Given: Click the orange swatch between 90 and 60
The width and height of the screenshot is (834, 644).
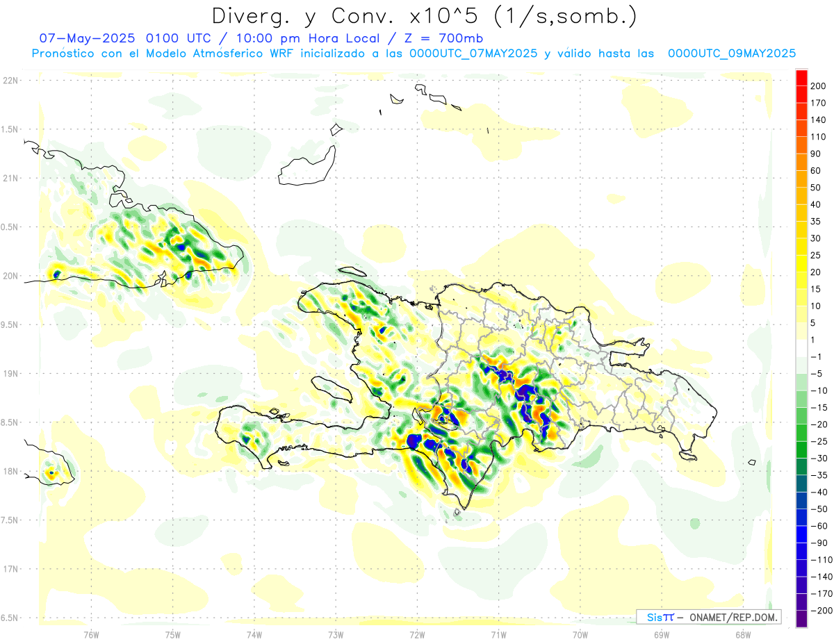Looking at the screenshot, I should pos(801,163).
